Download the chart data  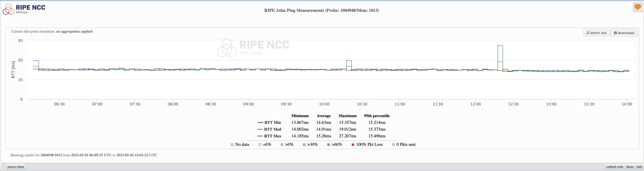pos(624,33)
